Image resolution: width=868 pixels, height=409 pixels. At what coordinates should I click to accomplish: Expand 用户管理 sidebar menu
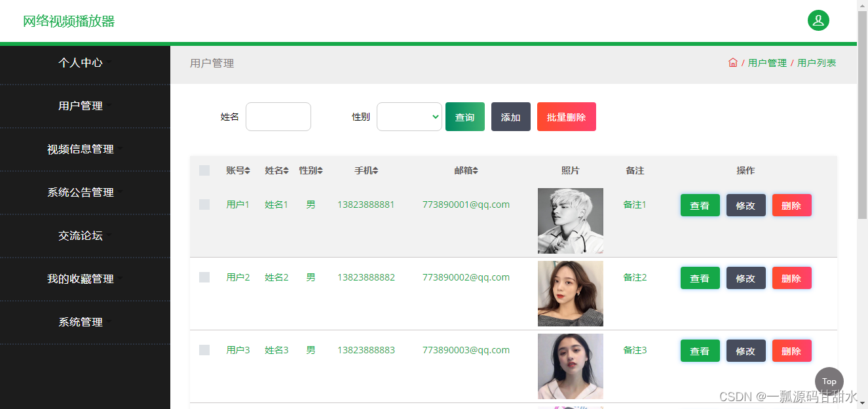85,106
